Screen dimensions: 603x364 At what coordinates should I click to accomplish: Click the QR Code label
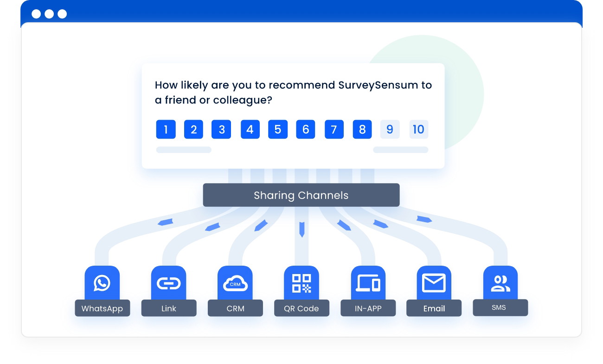[301, 308]
